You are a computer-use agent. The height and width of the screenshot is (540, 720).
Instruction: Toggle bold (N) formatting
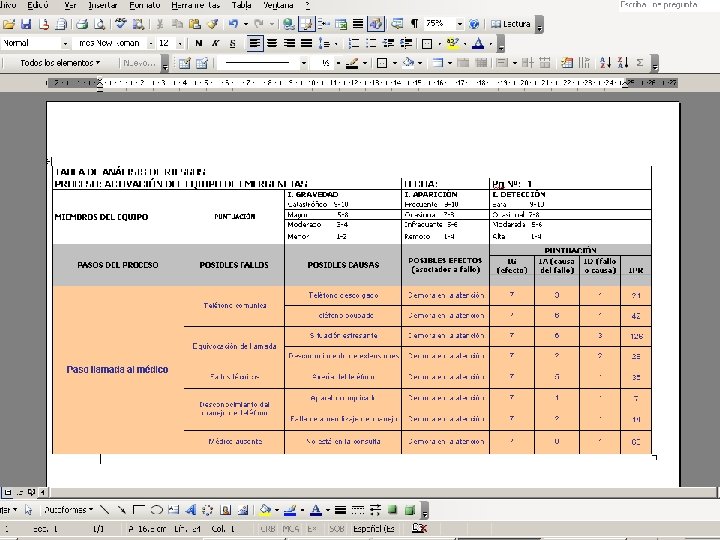tap(198, 44)
